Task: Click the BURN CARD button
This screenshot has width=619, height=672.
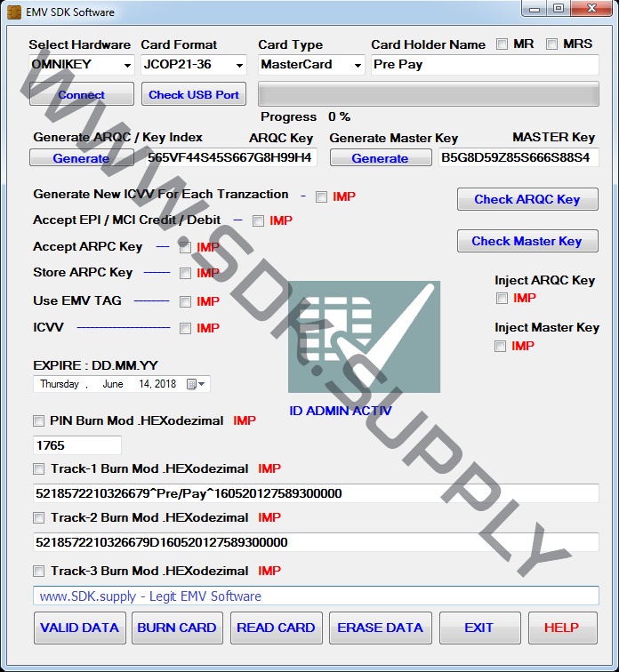Action: coord(177,628)
